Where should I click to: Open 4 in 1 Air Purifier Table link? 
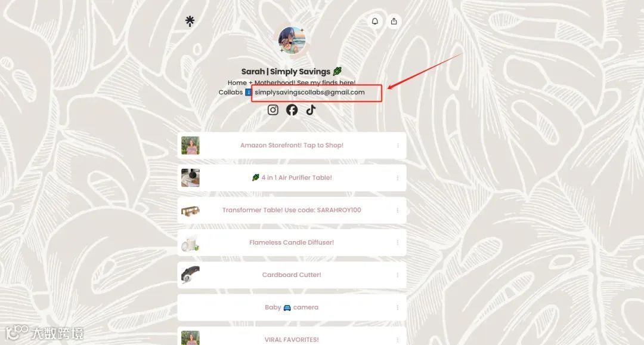click(292, 178)
